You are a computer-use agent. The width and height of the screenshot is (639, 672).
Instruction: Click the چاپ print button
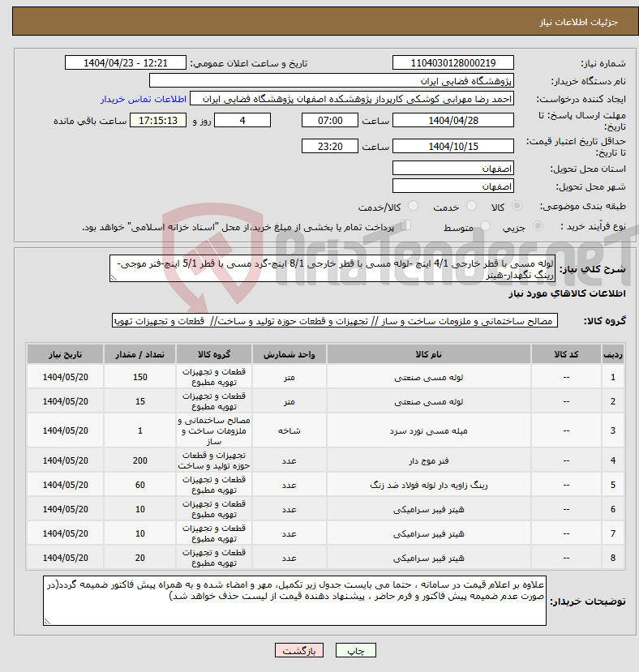(355, 651)
